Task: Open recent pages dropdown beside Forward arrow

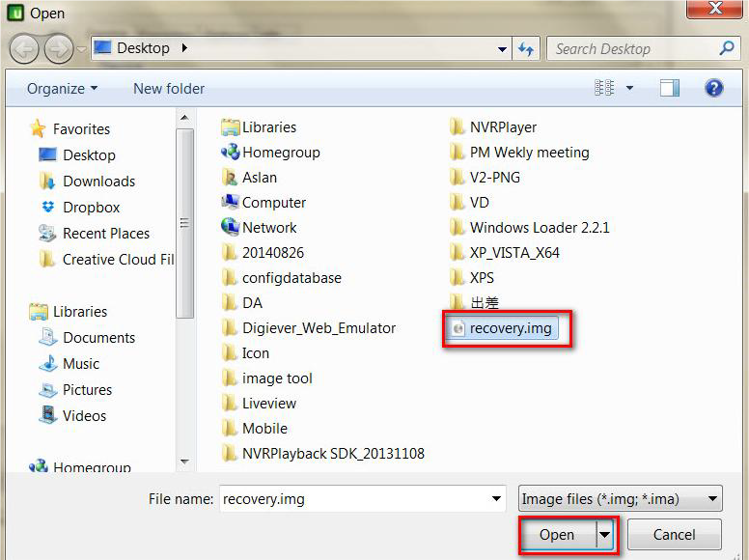Action: [x=81, y=48]
